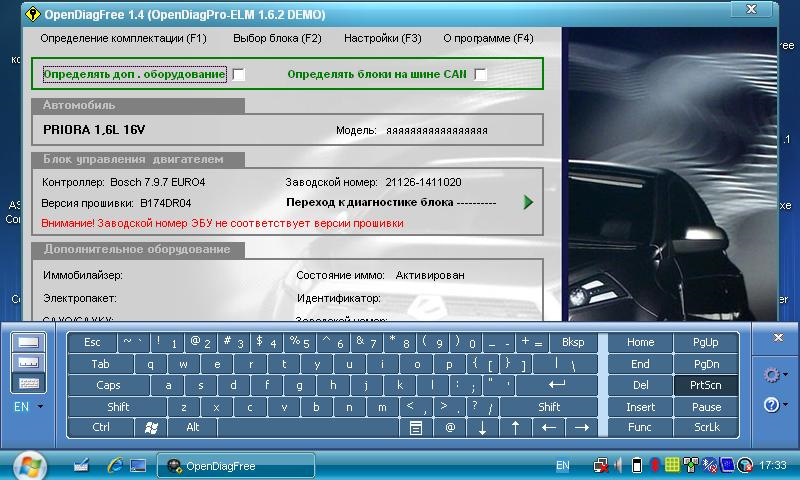Select the middle keyboard layout mode icon

pyautogui.click(x=29, y=363)
